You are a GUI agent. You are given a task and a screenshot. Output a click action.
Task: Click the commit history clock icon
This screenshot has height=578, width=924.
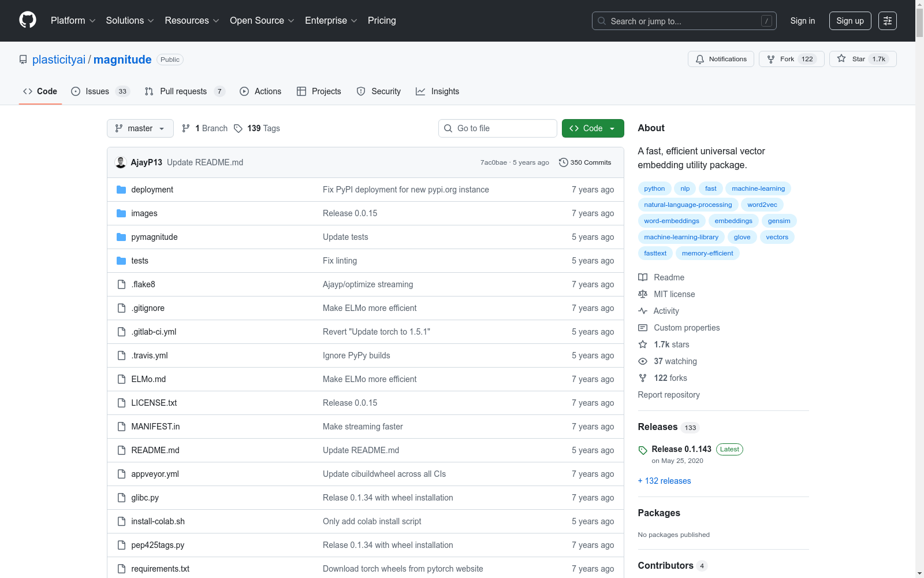(x=563, y=162)
